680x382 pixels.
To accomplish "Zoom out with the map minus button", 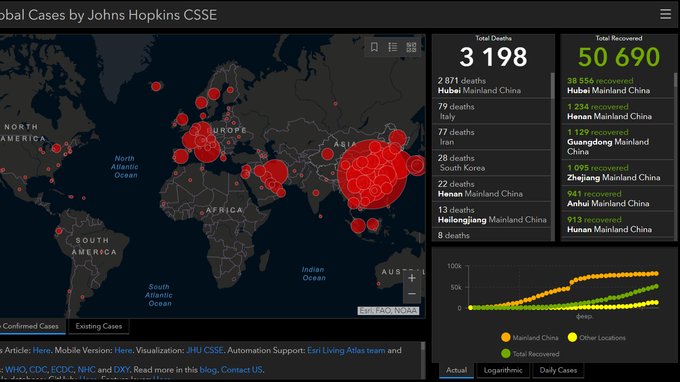I will 412,294.
